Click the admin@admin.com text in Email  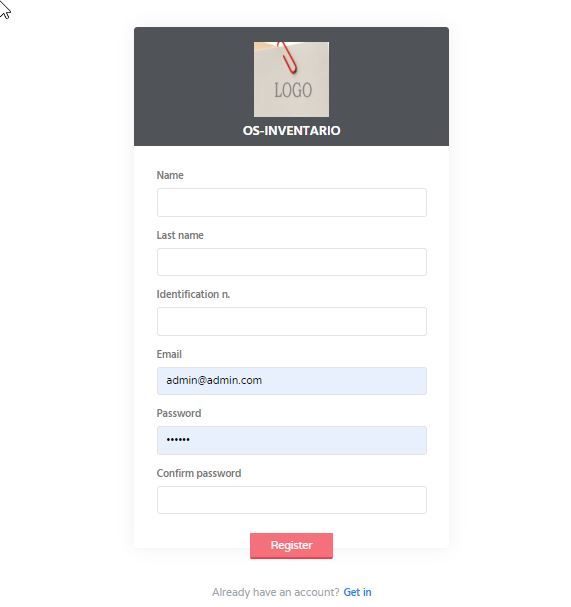tap(214, 380)
